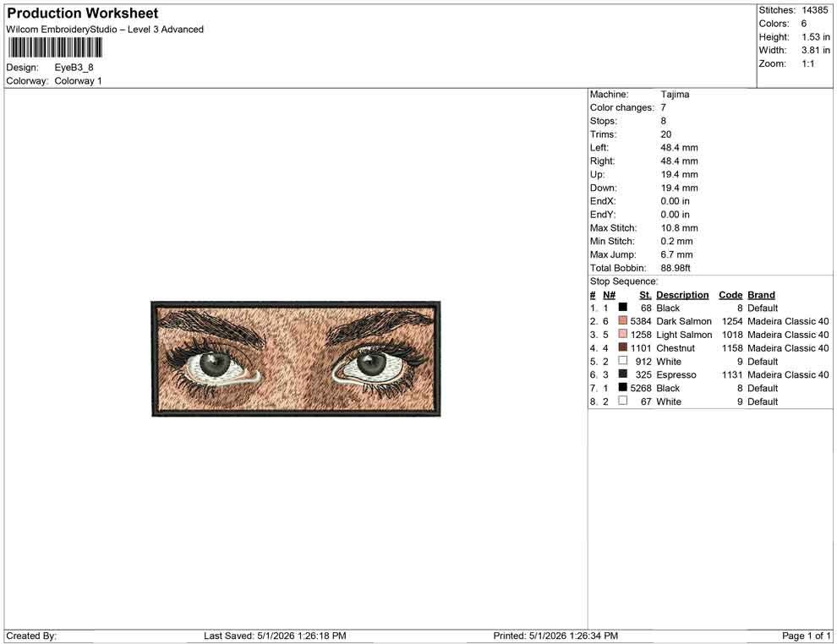837x644 pixels.
Task: Click the 'Chestnut' description text
Action: coord(676,348)
